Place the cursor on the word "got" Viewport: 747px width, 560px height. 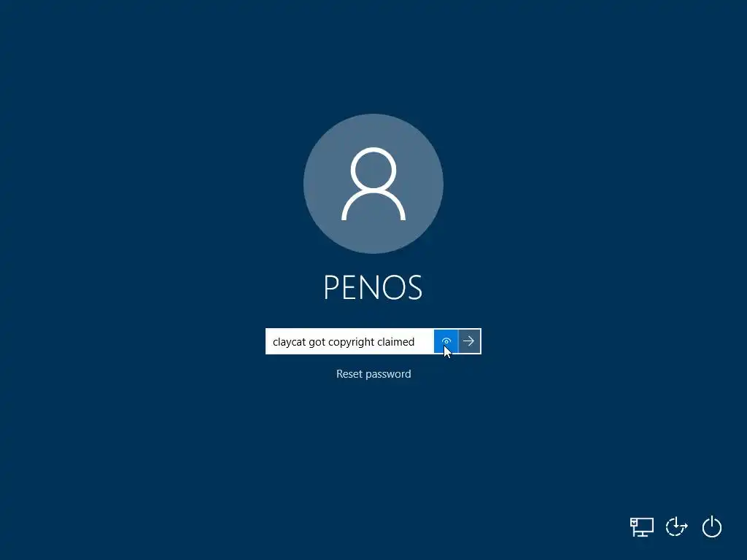(x=317, y=343)
